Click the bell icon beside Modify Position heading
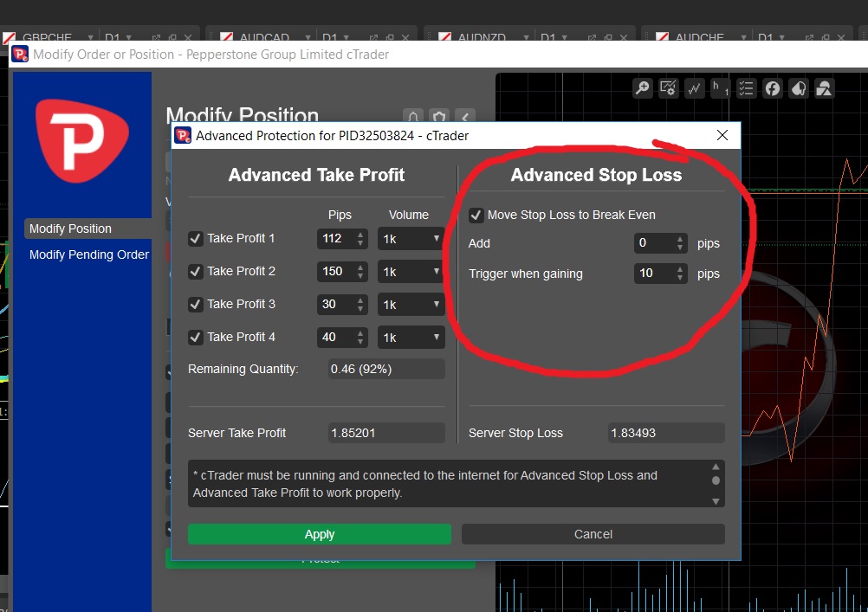 [413, 117]
